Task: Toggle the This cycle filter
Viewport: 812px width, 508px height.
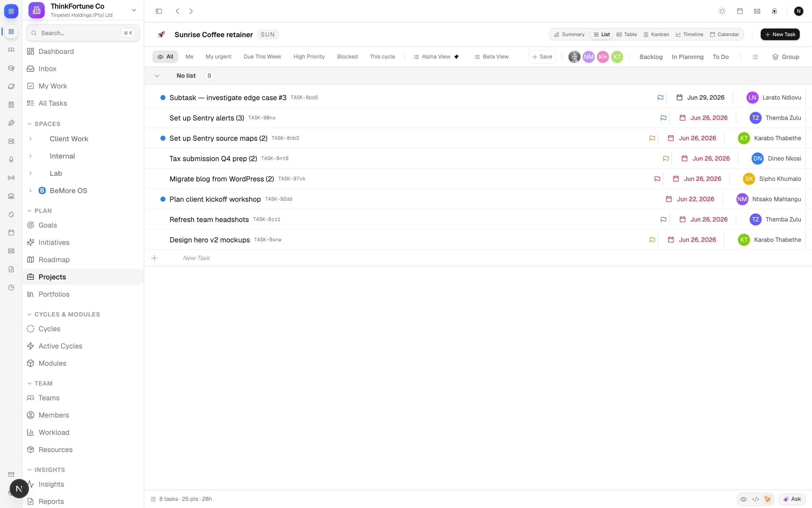Action: 382,57
